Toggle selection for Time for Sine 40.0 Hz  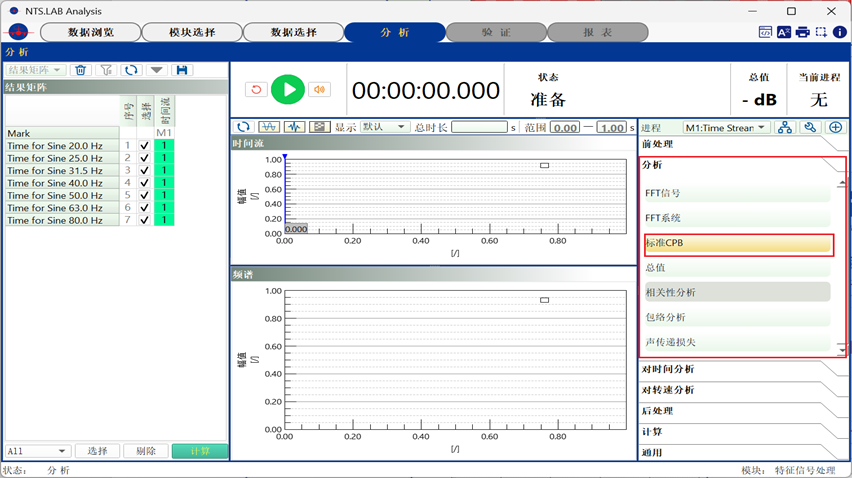coord(146,183)
